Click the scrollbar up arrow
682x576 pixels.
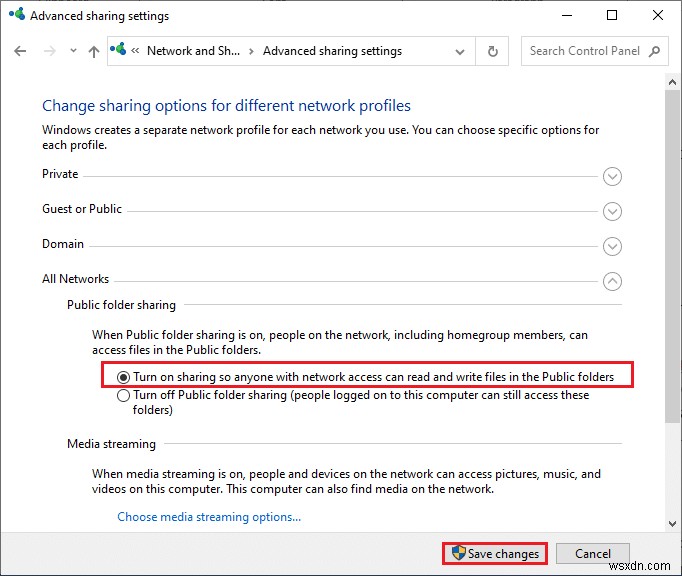click(x=672, y=82)
